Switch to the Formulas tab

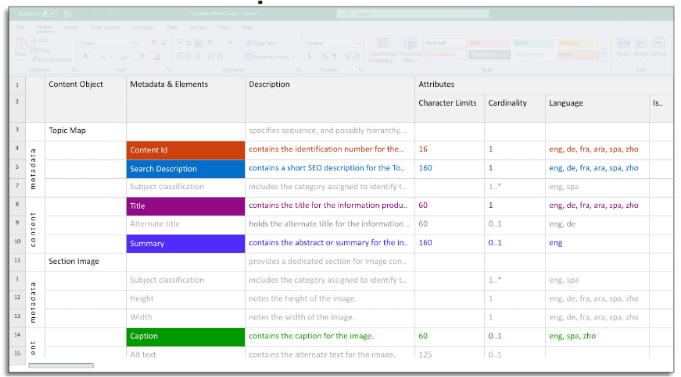143,27
